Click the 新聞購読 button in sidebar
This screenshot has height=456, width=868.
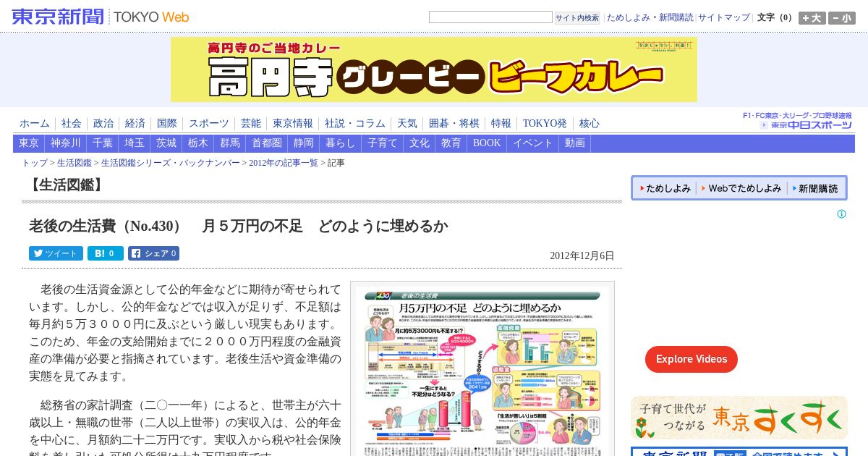815,188
